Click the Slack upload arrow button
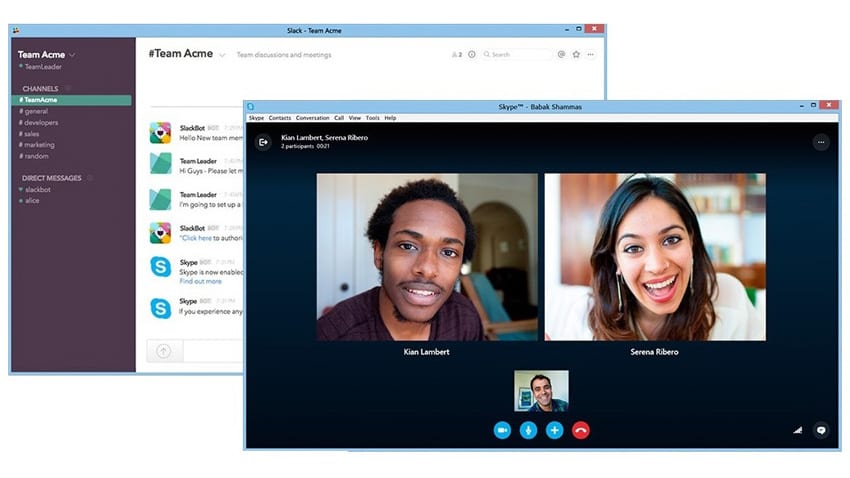Screen dimensions: 850x478 click(x=164, y=351)
